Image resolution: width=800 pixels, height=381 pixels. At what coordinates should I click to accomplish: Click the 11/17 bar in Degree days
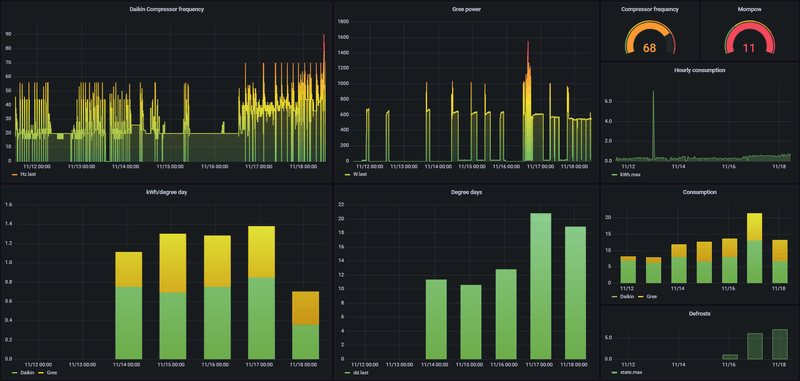(540, 286)
